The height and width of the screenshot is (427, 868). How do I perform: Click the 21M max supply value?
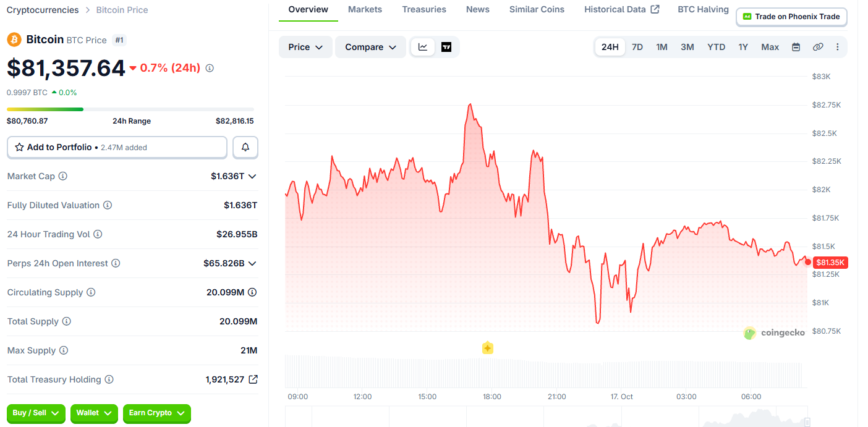click(249, 350)
